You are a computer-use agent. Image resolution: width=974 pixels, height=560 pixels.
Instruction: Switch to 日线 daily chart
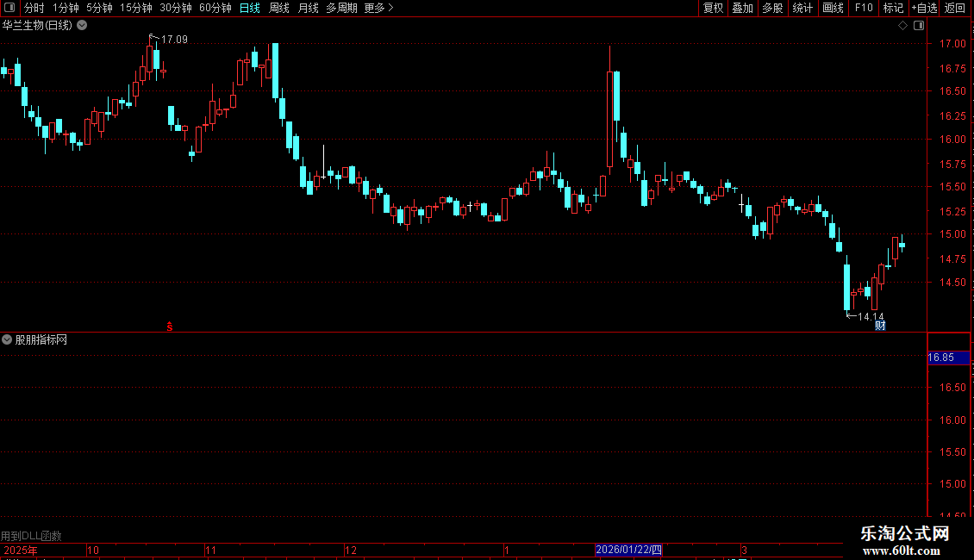[250, 8]
